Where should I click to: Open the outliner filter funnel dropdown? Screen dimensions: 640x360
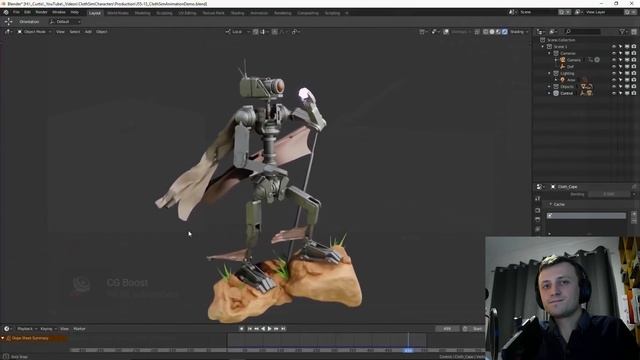[623, 31]
